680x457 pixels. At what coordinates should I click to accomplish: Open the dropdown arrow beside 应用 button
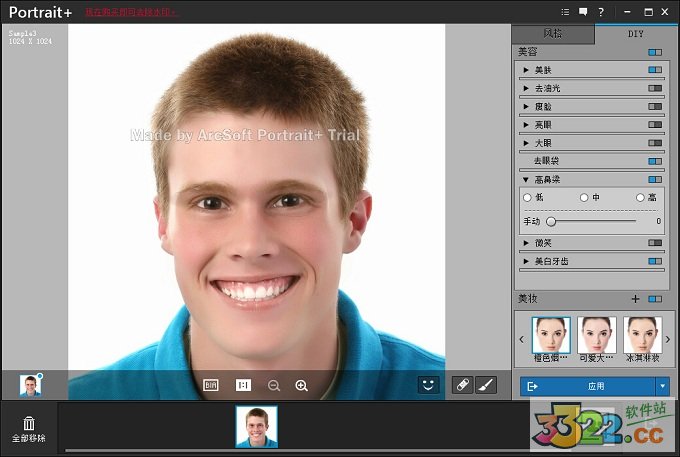tap(662, 386)
